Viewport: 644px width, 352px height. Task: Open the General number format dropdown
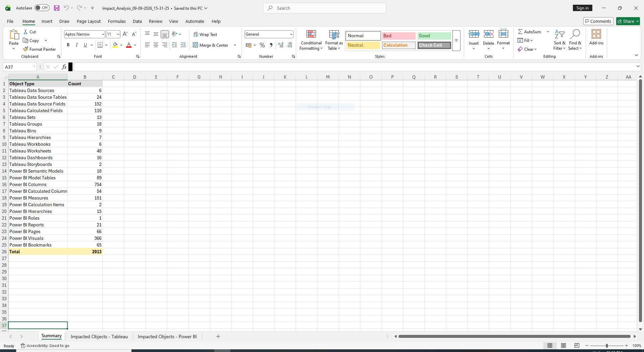click(x=291, y=34)
